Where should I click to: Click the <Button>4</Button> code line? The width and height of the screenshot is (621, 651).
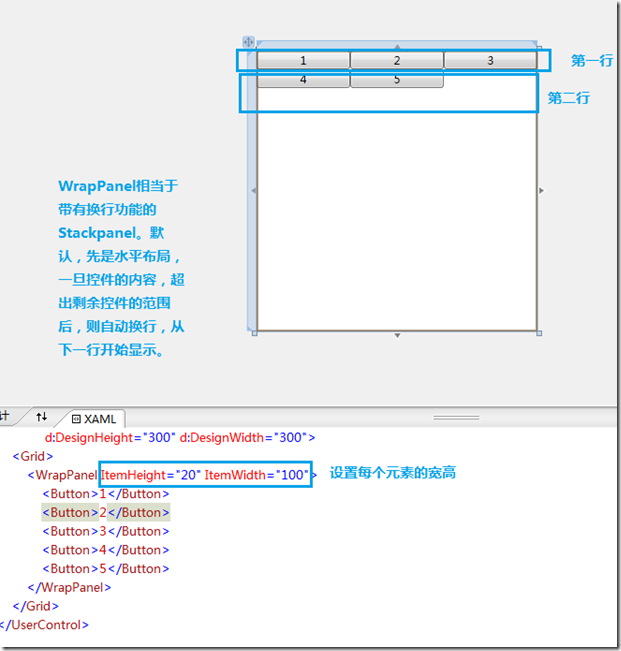106,550
